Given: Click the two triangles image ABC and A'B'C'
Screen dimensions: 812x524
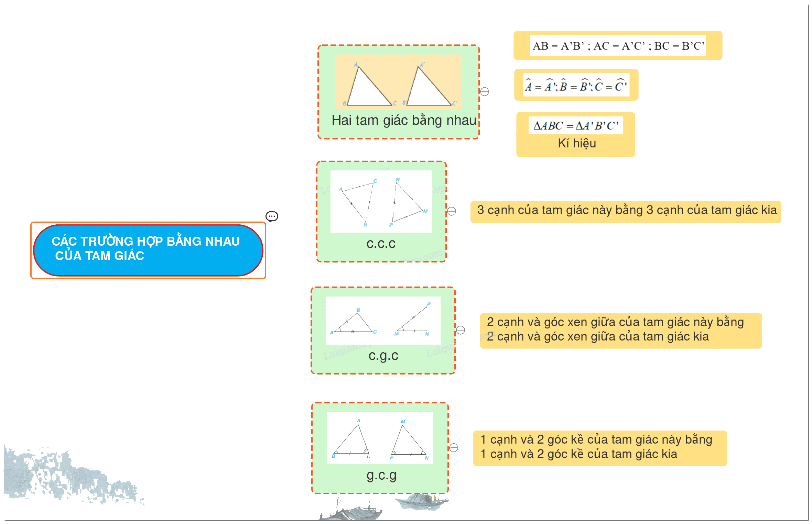Looking at the screenshot, I should point(398,82).
